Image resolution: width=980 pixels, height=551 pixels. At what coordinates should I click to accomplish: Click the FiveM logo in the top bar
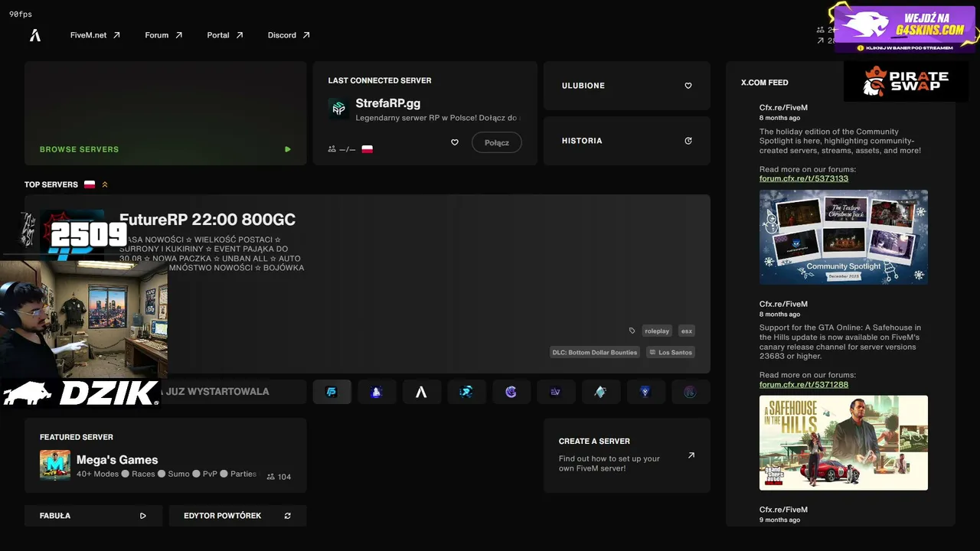[x=35, y=35]
